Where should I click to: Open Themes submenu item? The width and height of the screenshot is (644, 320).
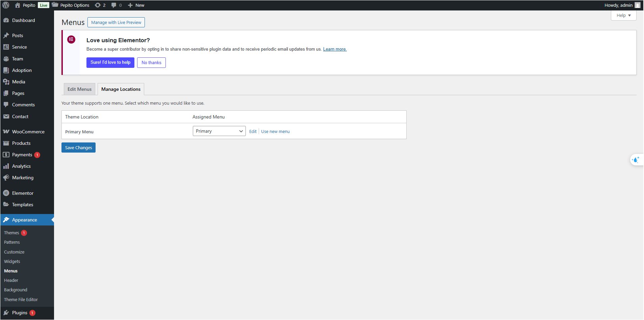pyautogui.click(x=11, y=233)
